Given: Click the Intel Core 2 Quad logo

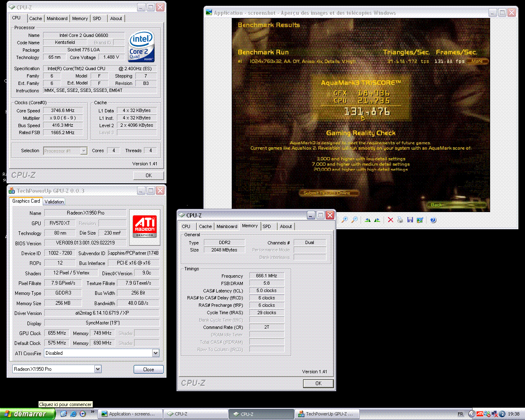Looking at the screenshot, I should (141, 47).
